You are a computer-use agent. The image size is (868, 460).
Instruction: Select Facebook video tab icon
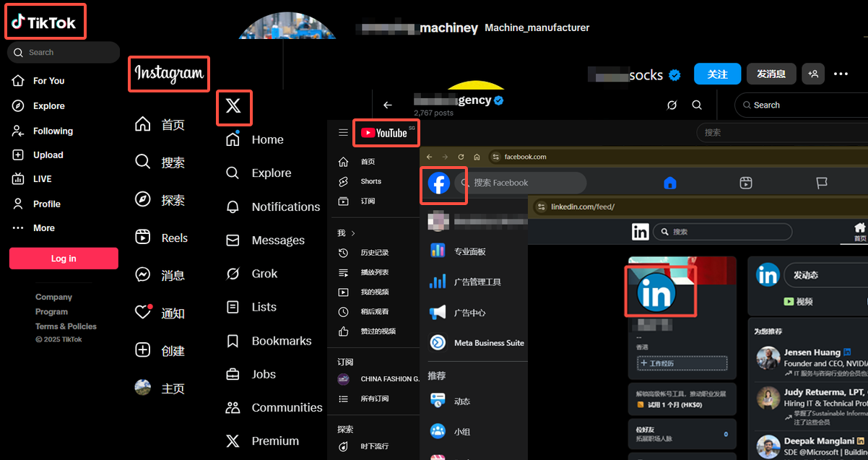(x=746, y=183)
